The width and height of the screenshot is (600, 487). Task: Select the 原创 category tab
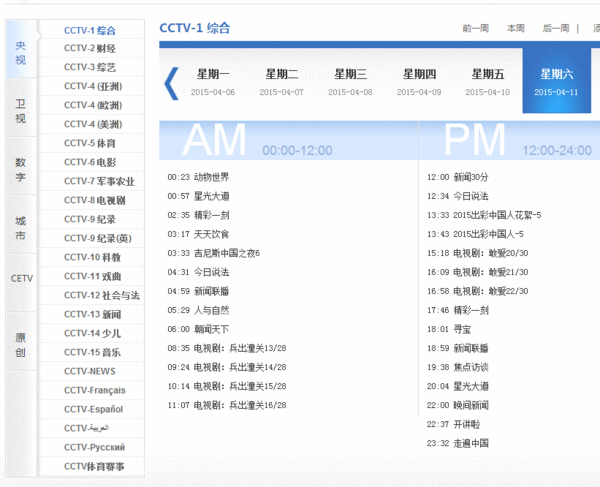pyautogui.click(x=21, y=343)
